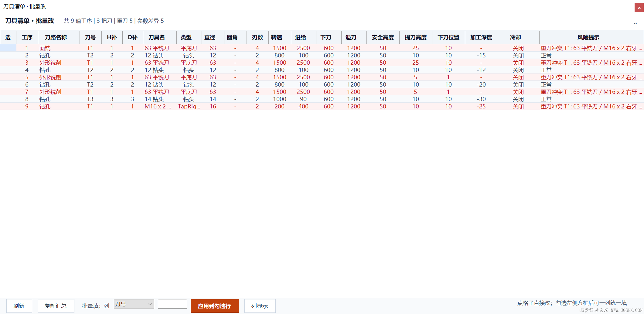Click the TapRig... type cell
The width and height of the screenshot is (644, 314).
click(189, 106)
